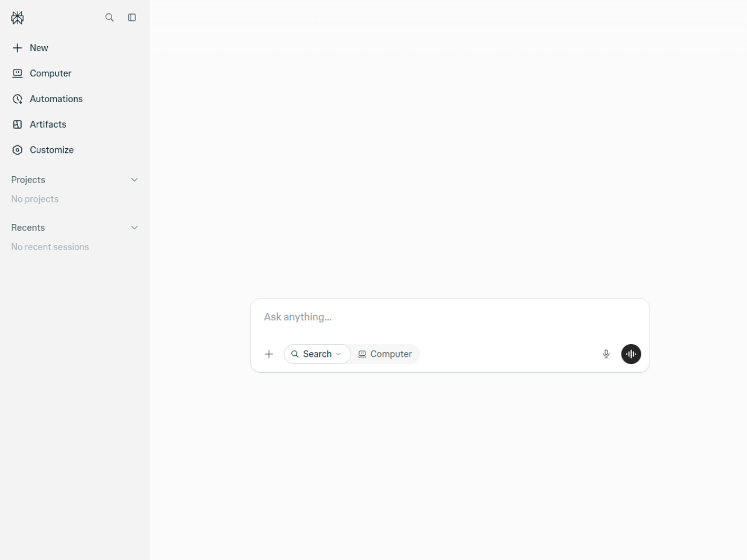747x560 pixels.
Task: Open sidebar search magnifier icon
Action: (x=109, y=17)
